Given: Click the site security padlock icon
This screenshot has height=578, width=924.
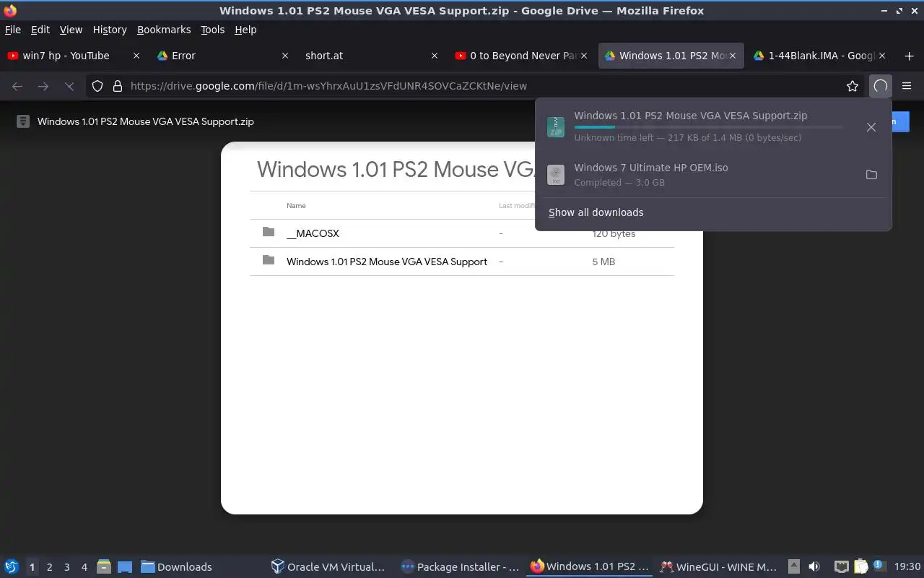Looking at the screenshot, I should pos(118,86).
